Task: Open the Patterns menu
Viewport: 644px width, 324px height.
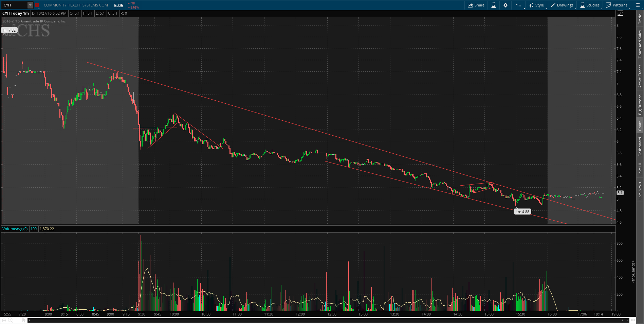Action: pyautogui.click(x=617, y=5)
